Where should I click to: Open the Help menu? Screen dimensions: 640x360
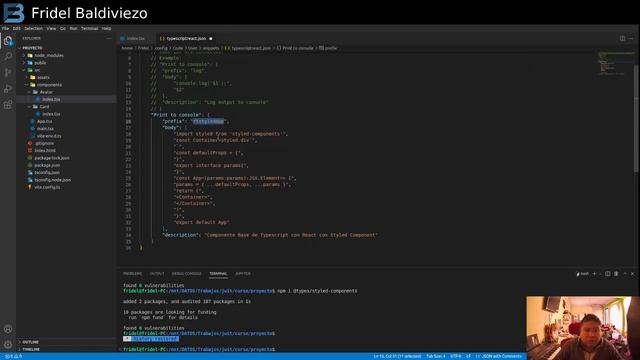click(107, 29)
